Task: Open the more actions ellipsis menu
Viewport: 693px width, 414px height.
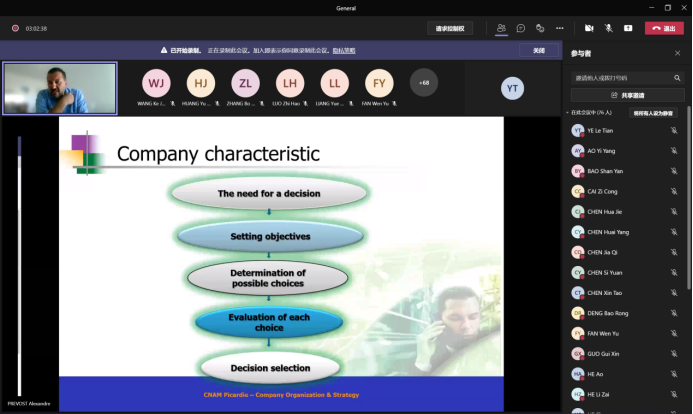Action: pos(560,28)
